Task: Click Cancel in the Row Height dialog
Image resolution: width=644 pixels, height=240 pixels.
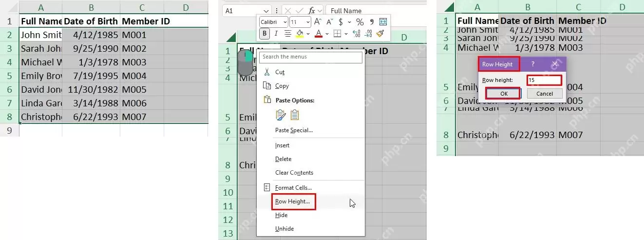Action: tap(544, 94)
